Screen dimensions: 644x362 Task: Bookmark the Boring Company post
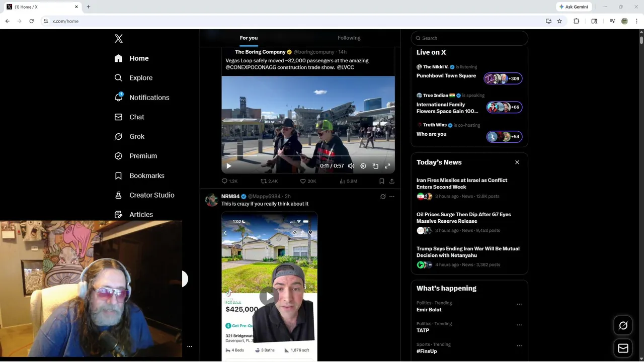coord(381,181)
